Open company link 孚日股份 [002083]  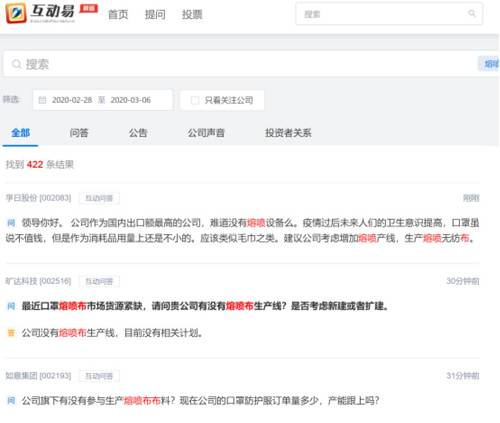click(x=38, y=198)
